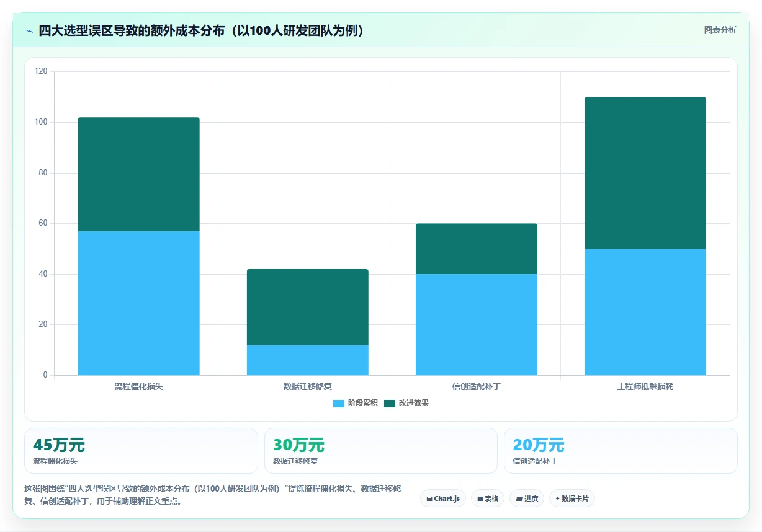
Task: Click the y-axis value 80
Action: [43, 173]
